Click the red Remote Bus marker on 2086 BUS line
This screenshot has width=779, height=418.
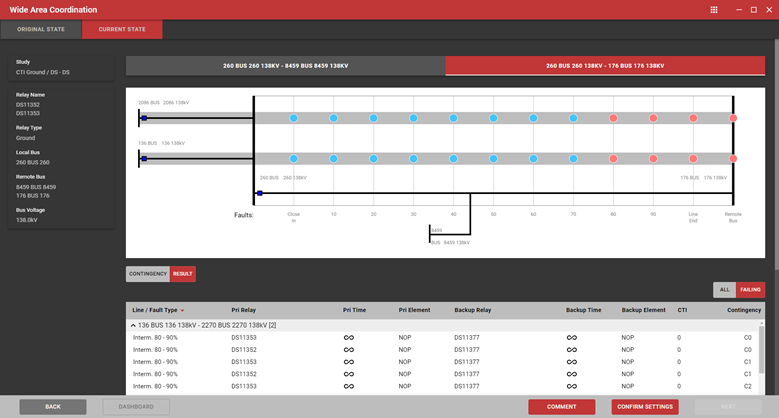coord(733,118)
